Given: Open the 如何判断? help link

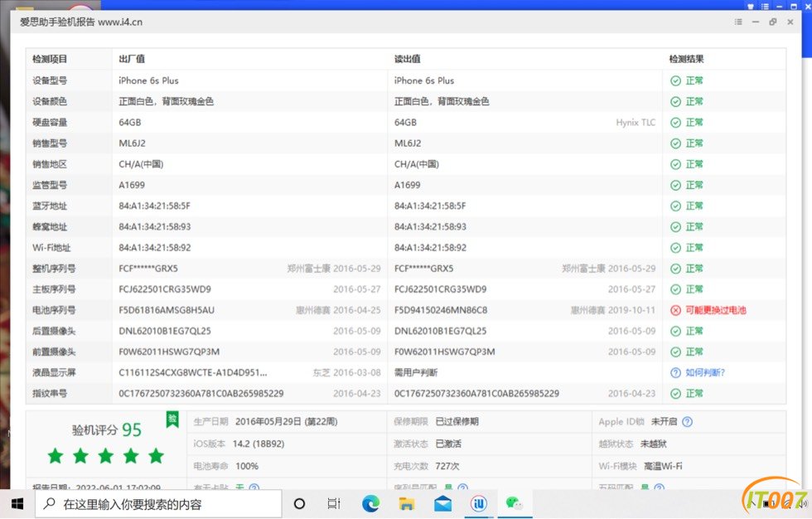Looking at the screenshot, I should pos(705,373).
